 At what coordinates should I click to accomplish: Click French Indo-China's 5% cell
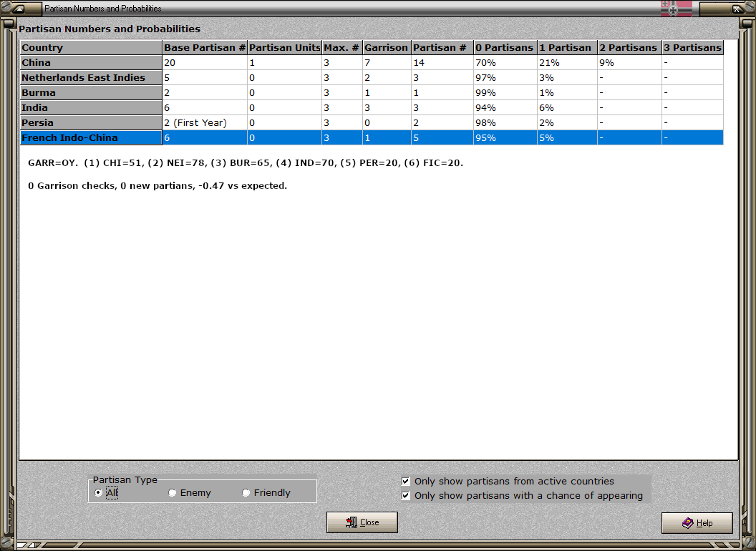coord(568,138)
